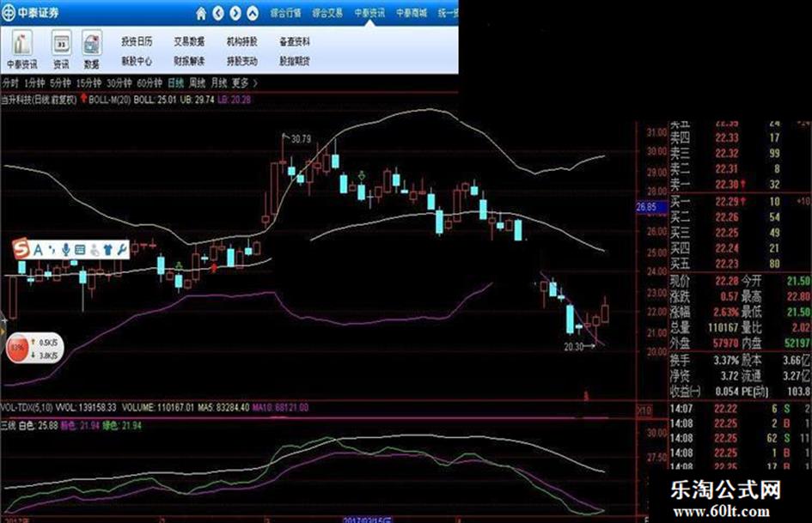
Task: Click the 现价 value 22.28
Action: [727, 281]
